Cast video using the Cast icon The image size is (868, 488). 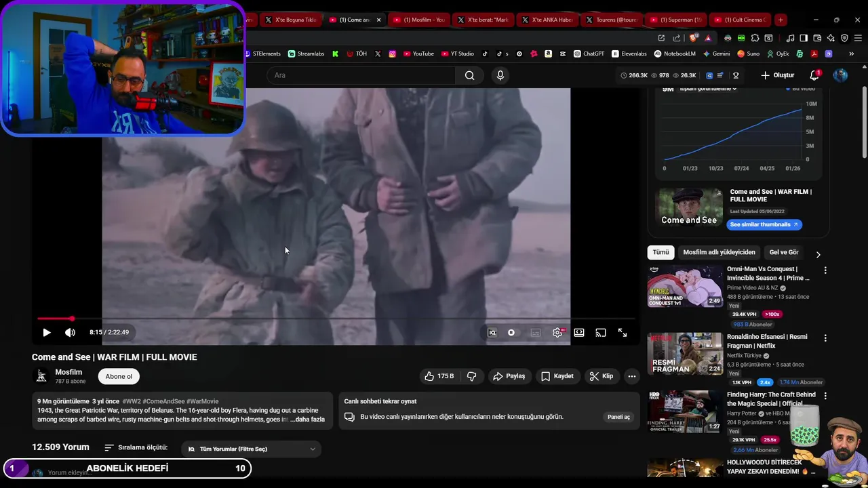click(x=601, y=333)
